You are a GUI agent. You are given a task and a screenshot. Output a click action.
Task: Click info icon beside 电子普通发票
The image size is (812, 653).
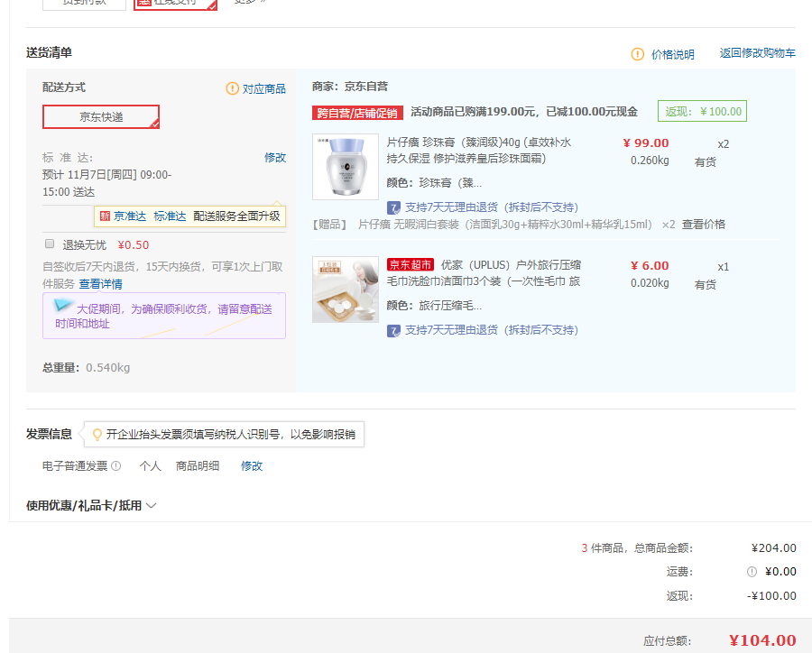pos(116,465)
